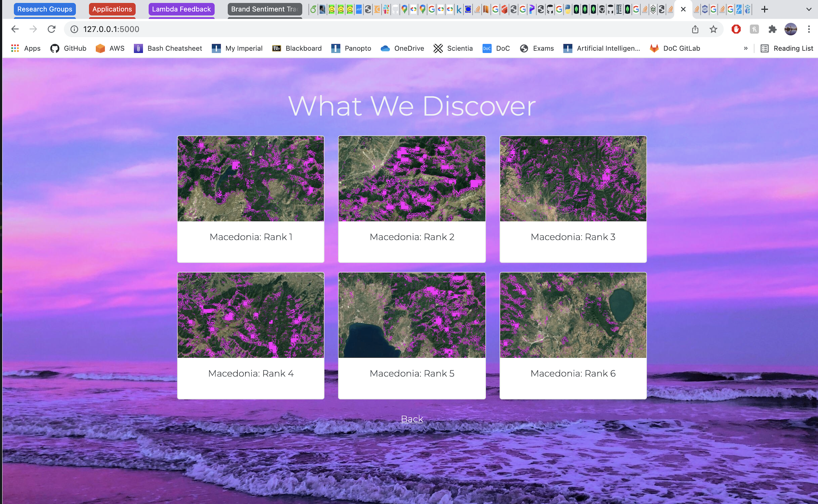Viewport: 818px width, 504px height.
Task: Expand the tab search chevron
Action: pos(809,9)
